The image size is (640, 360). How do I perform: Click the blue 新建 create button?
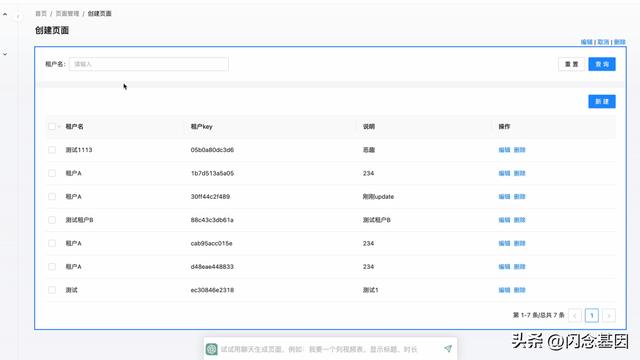pyautogui.click(x=602, y=102)
